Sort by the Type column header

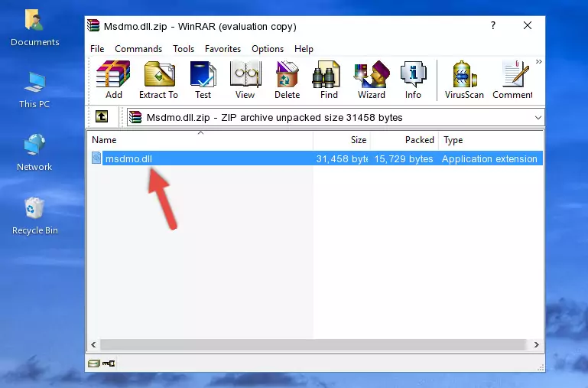(x=491, y=140)
